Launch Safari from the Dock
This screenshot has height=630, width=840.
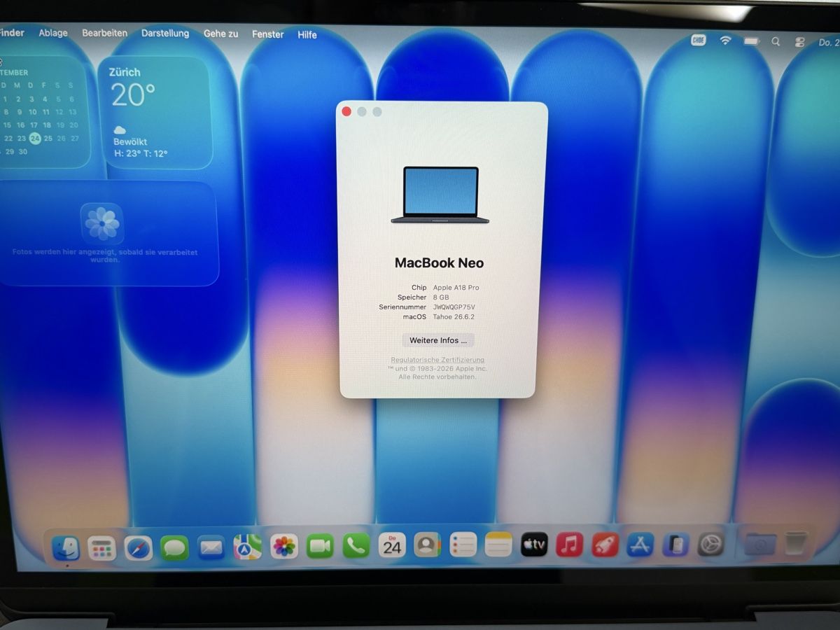coord(139,547)
